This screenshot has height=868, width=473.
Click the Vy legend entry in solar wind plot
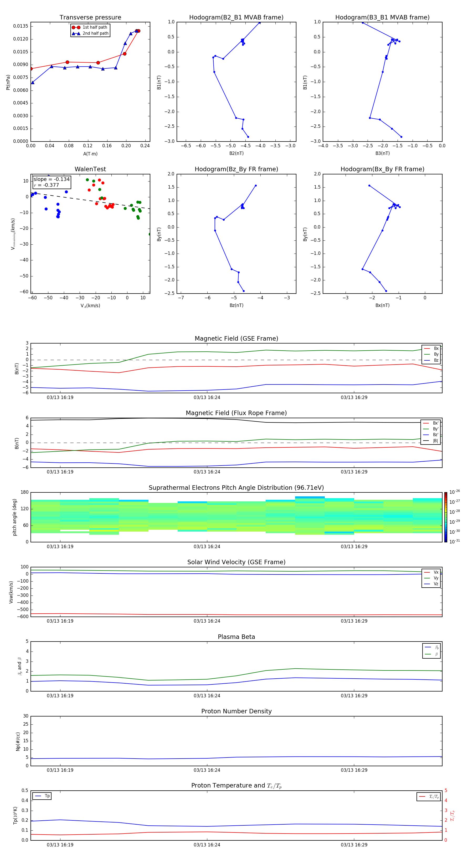[431, 578]
